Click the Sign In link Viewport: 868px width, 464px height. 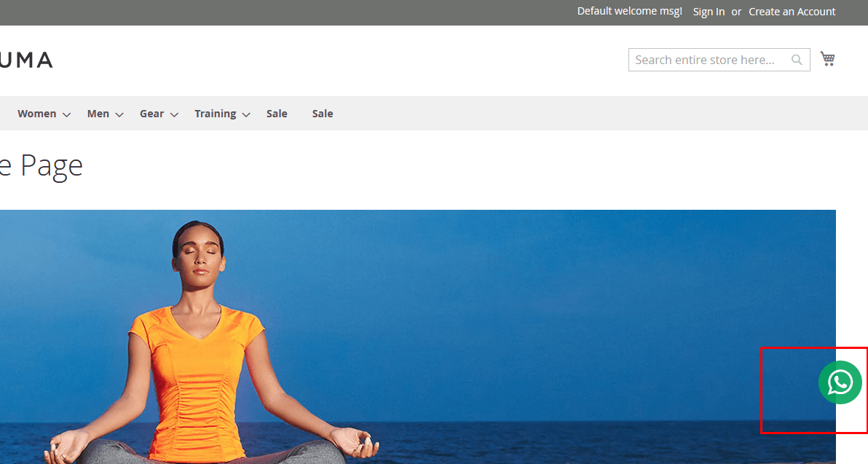[x=709, y=12]
